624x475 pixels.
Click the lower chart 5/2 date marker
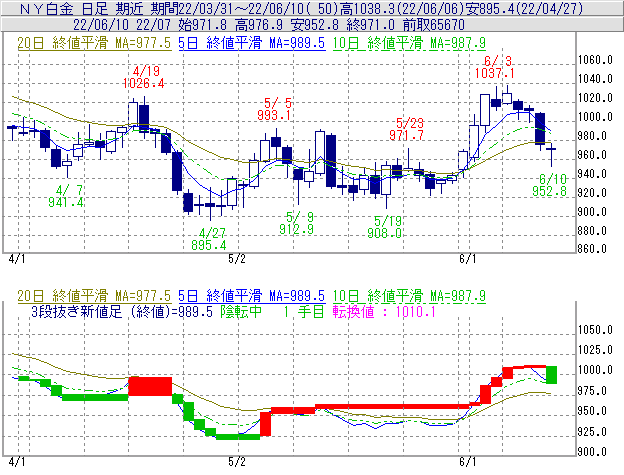[237, 462]
